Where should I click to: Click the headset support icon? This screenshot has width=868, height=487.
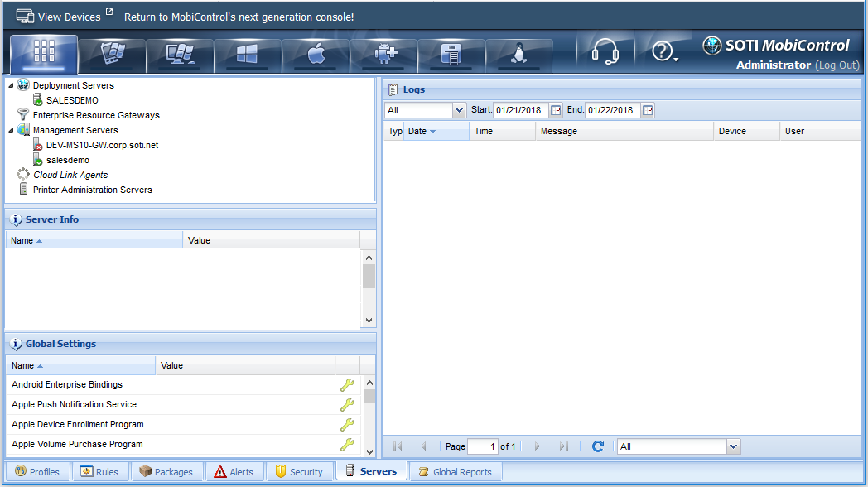pyautogui.click(x=605, y=53)
